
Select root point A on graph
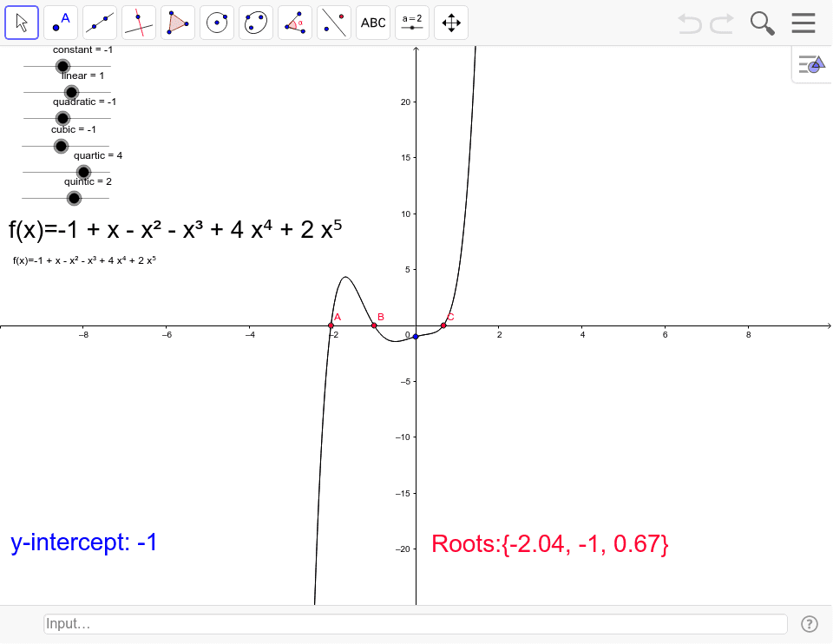(331, 325)
